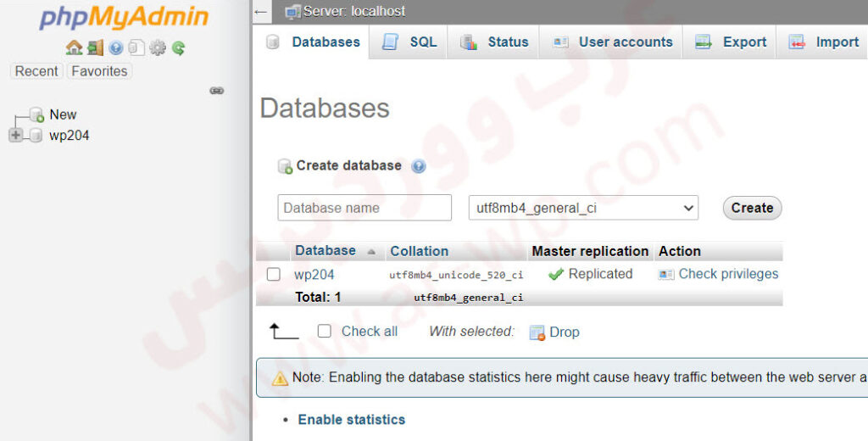Open the utf8mb4_general_ci collation dropdown
This screenshot has height=441, width=868.
(x=583, y=208)
